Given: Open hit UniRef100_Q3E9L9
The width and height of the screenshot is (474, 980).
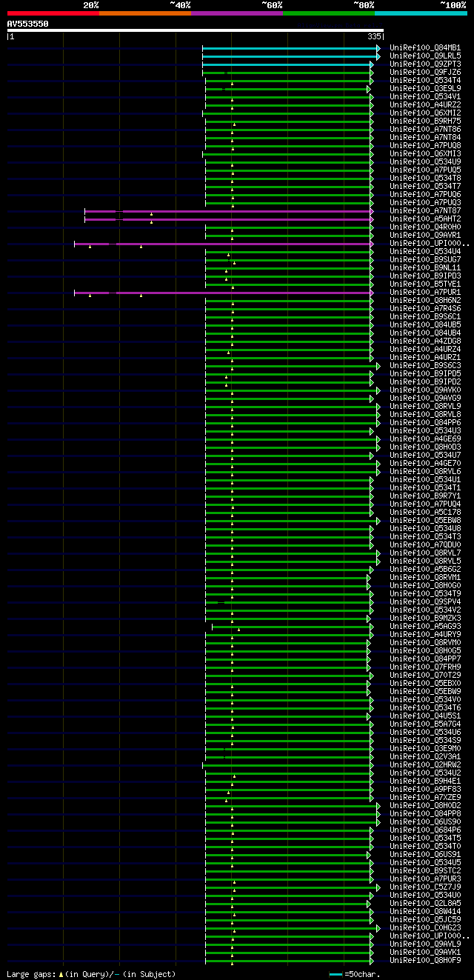Looking at the screenshot, I should (425, 89).
